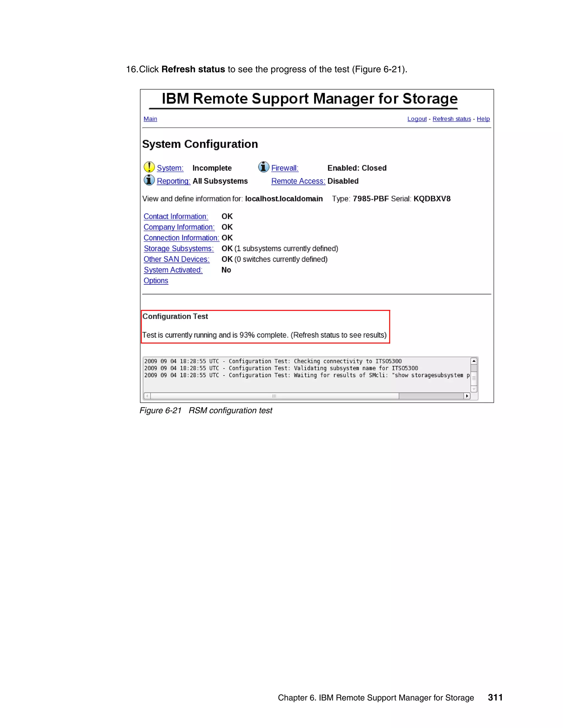This screenshot has width=563, height=728.
Task: Click the type value 7985-PBF
Action: pyautogui.click(x=371, y=199)
